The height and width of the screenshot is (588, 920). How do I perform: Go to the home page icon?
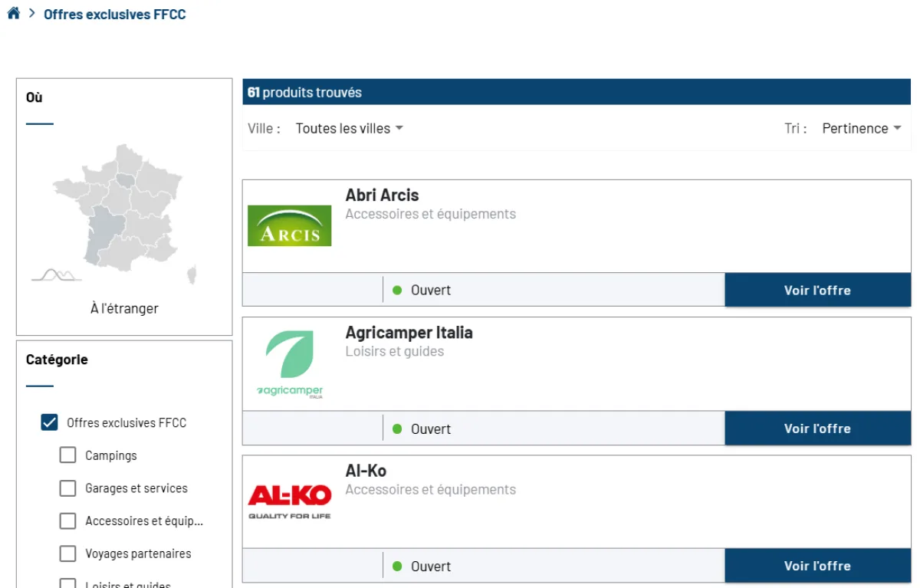(13, 14)
